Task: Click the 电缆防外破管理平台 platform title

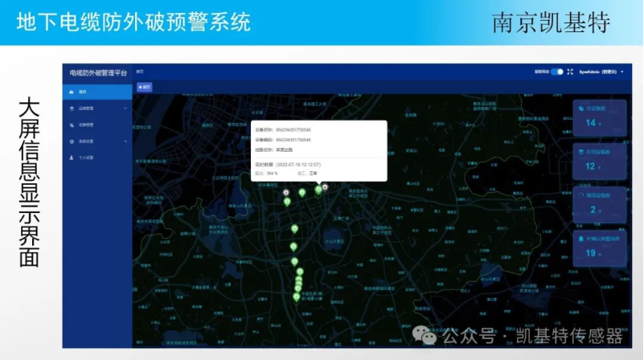Action: (x=98, y=73)
